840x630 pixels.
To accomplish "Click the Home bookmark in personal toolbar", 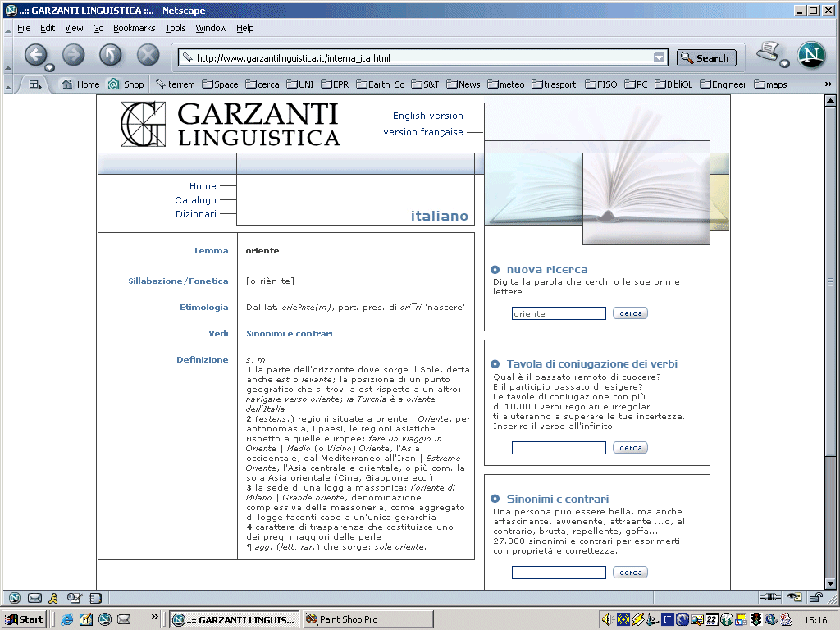I will point(80,84).
